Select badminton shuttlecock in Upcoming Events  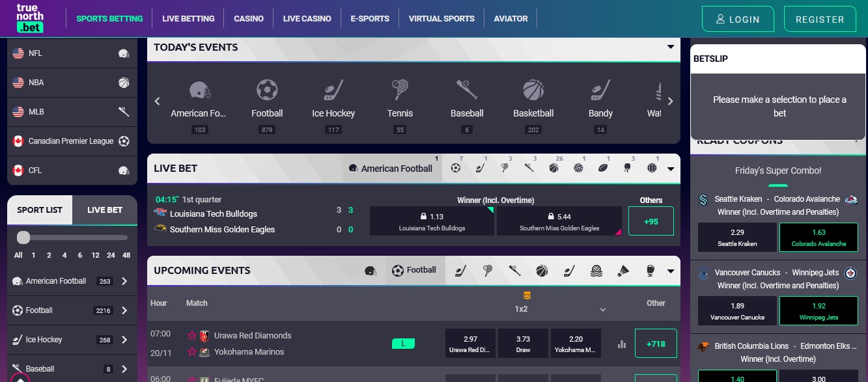pyautogui.click(x=623, y=271)
